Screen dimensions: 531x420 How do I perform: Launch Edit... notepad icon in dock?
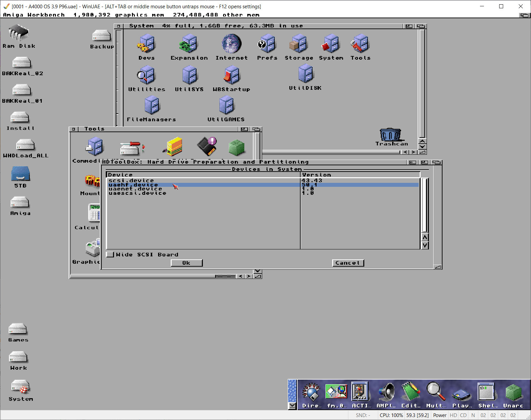[x=411, y=395]
